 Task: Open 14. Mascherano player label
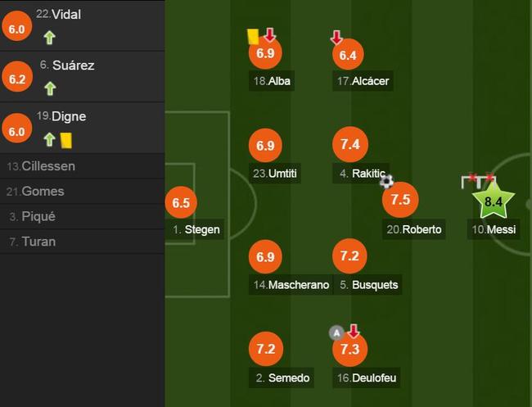[291, 284]
